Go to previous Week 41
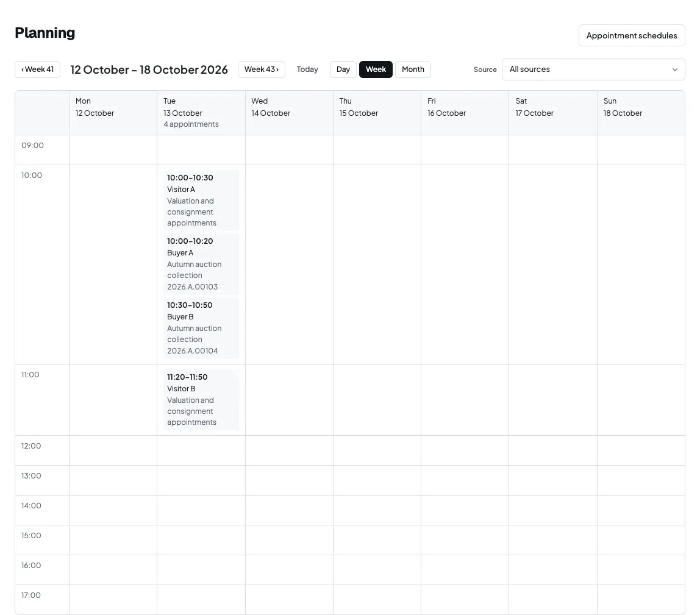Viewport: 700px width, 615px height. tap(38, 69)
